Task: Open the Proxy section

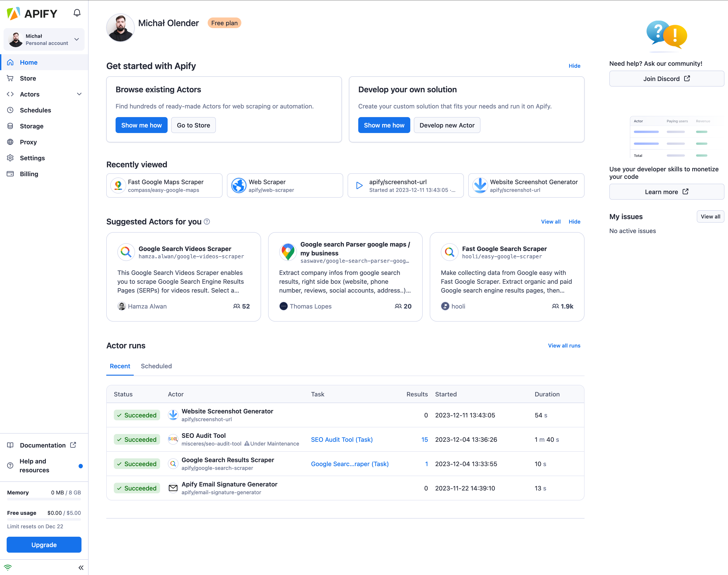Action: tap(29, 142)
